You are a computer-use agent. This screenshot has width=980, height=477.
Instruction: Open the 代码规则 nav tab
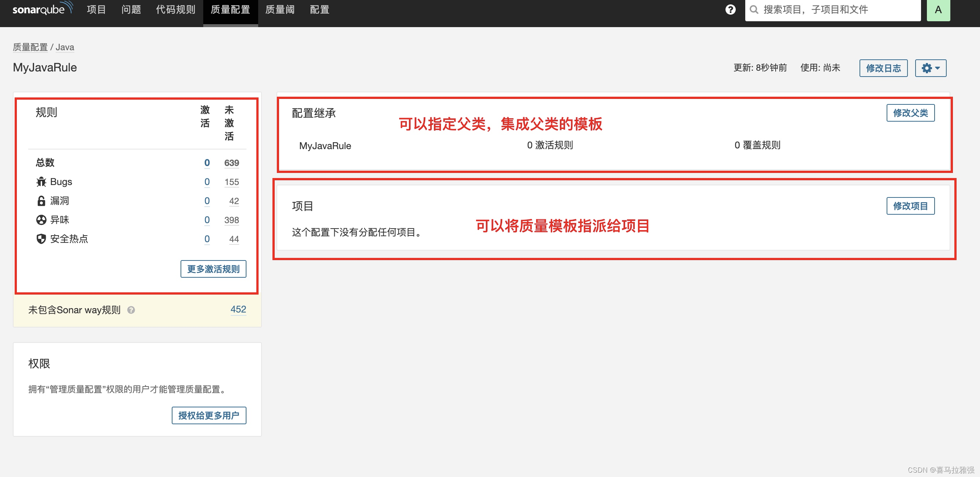[175, 10]
